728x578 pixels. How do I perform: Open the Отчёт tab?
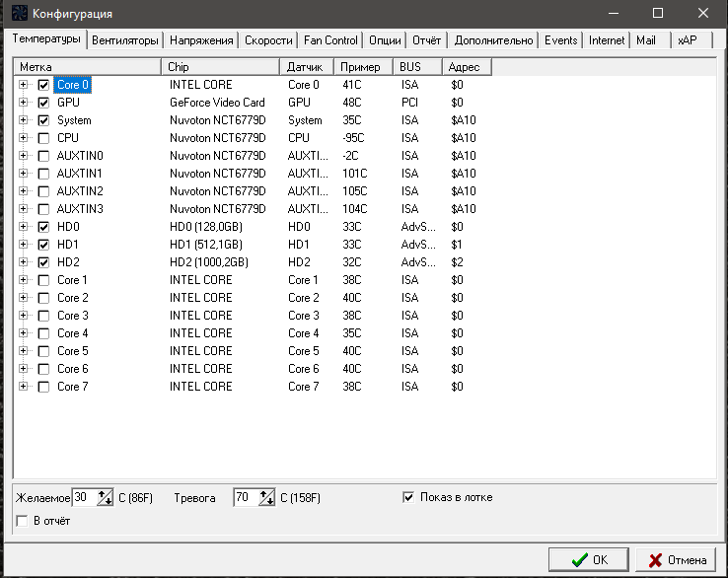click(426, 40)
